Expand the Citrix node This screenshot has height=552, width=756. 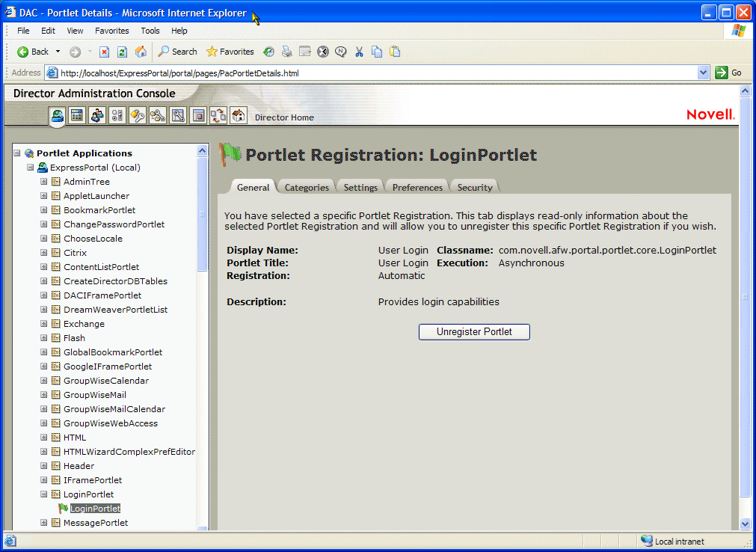[x=44, y=253]
